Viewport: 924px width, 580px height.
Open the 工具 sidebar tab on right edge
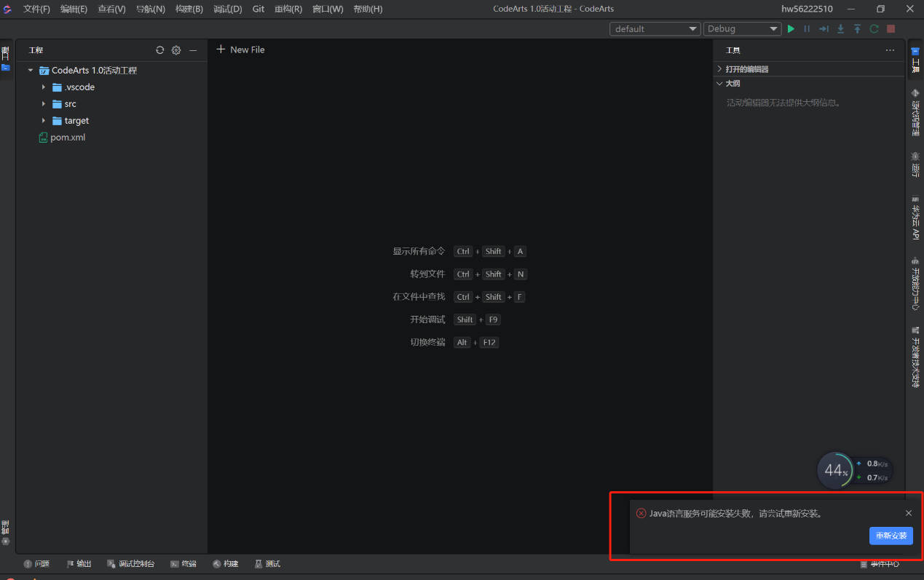[x=915, y=60]
